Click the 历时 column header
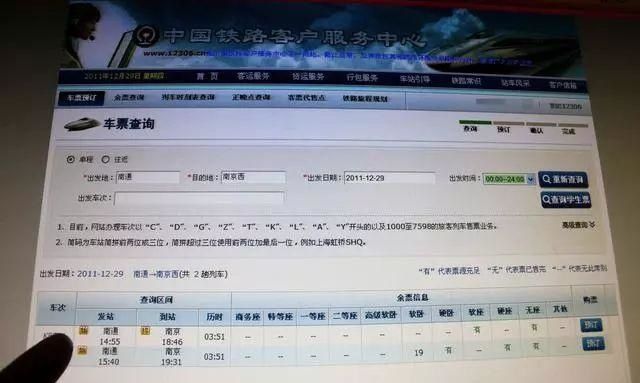 click(x=214, y=317)
